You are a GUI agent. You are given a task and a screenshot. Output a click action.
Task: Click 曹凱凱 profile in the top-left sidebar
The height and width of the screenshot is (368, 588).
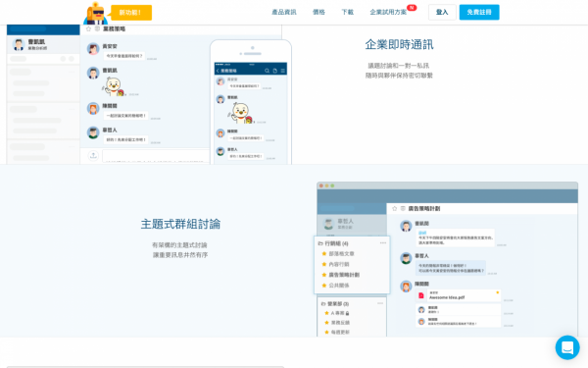[43, 45]
